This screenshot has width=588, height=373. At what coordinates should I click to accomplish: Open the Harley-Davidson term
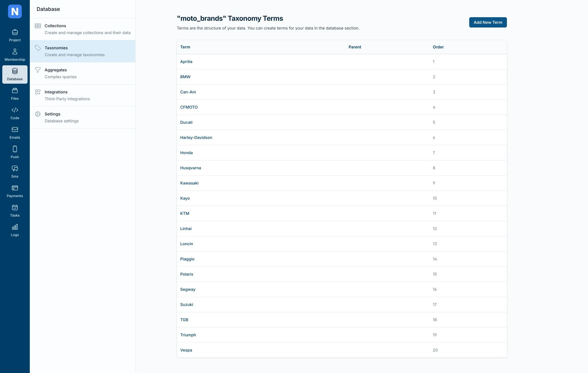click(196, 138)
